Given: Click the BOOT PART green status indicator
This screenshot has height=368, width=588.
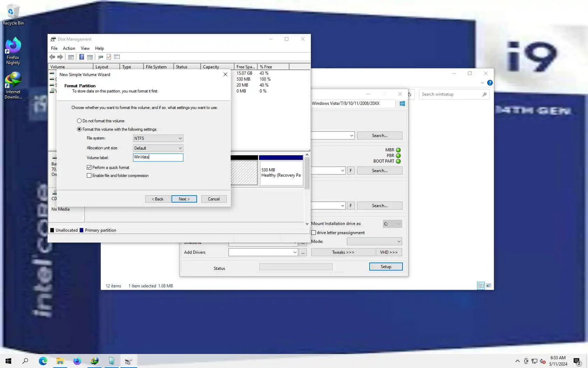Looking at the screenshot, I should click(x=398, y=161).
